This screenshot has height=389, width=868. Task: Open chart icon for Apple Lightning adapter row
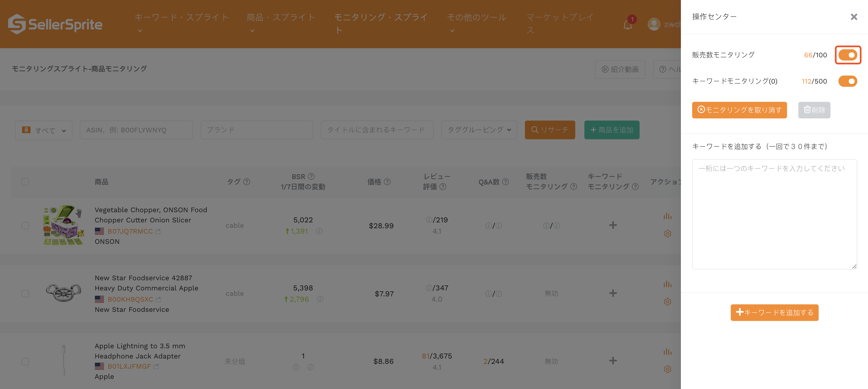click(x=667, y=351)
